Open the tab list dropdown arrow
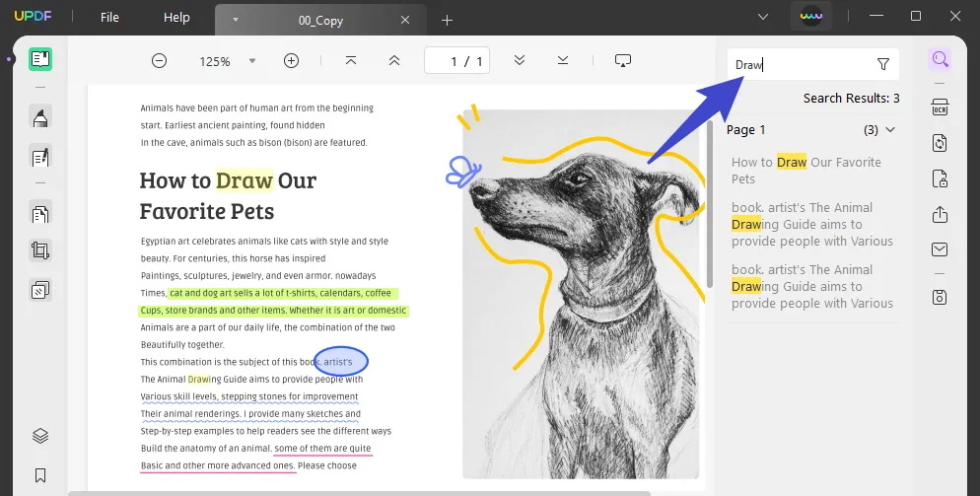 [762, 18]
